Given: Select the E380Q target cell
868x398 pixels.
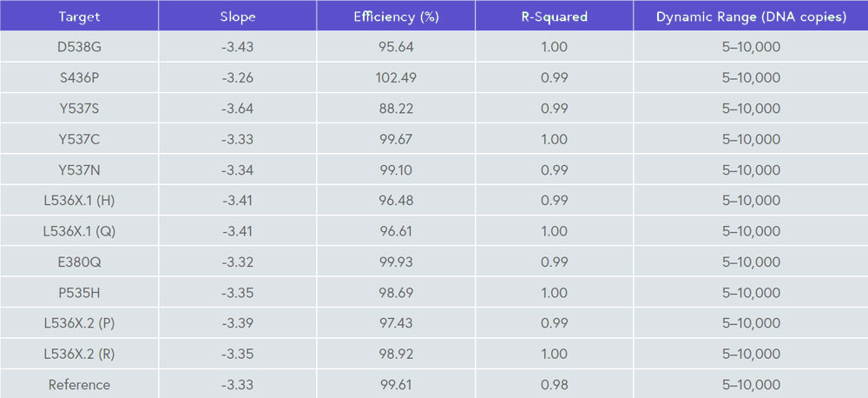Looking at the screenshot, I should pyautogui.click(x=79, y=262).
